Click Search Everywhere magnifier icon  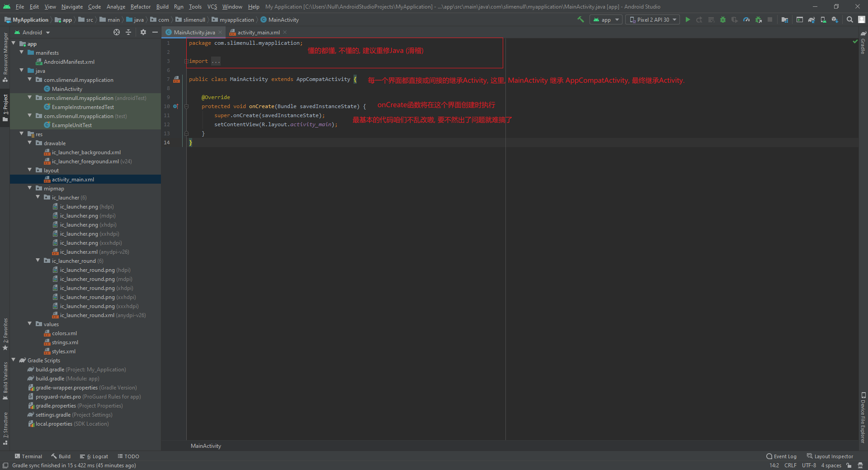pos(850,19)
